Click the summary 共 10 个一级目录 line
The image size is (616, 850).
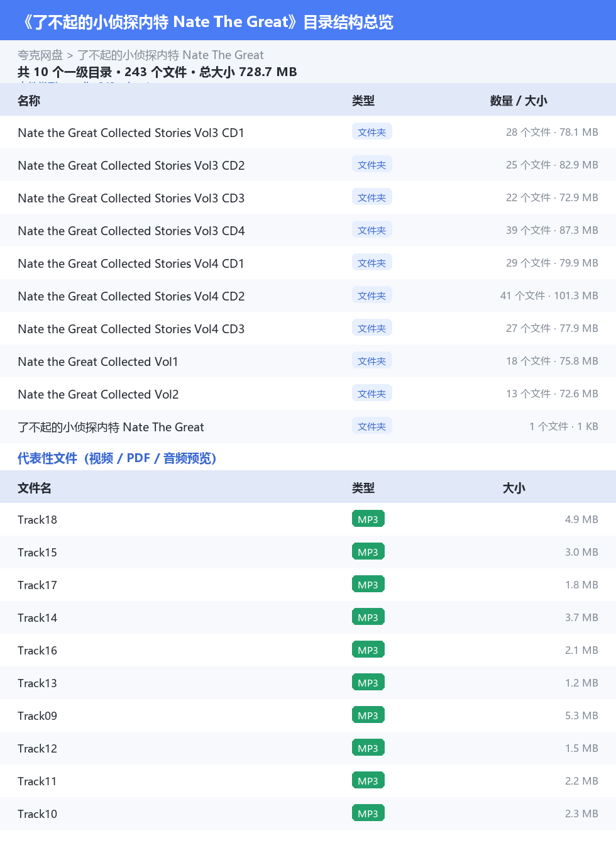click(x=157, y=72)
